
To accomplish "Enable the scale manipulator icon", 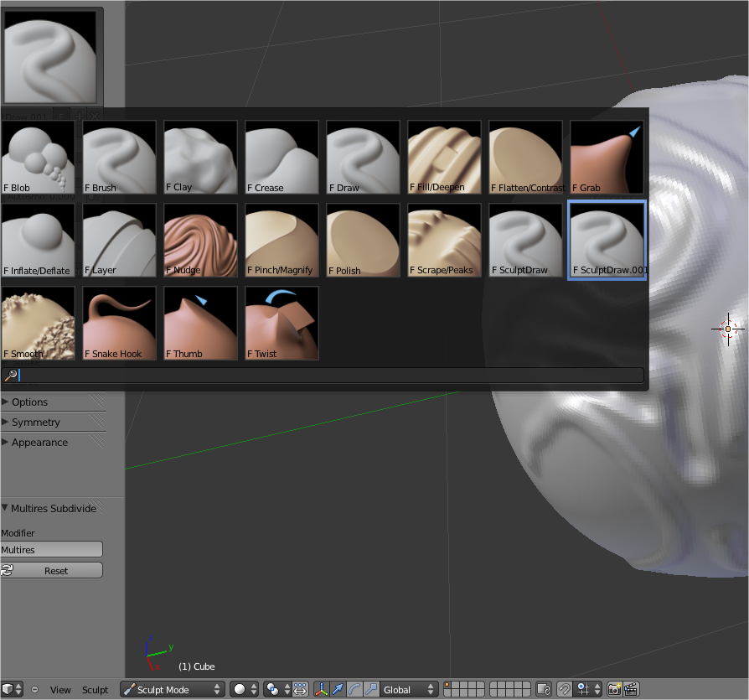I will 371,689.
